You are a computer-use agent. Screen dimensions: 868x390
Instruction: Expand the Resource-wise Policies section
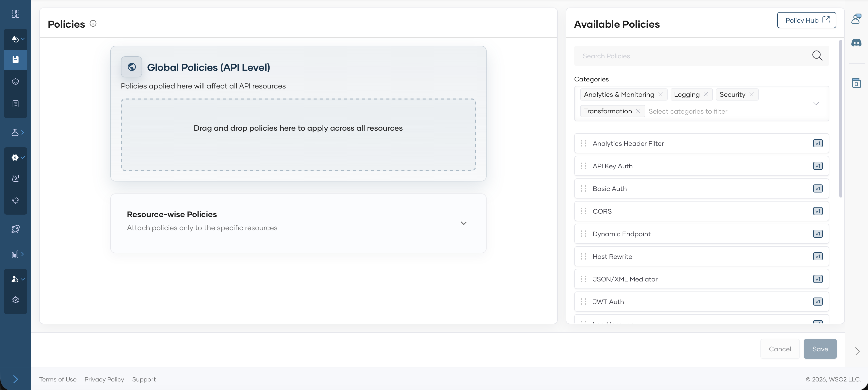coord(464,223)
